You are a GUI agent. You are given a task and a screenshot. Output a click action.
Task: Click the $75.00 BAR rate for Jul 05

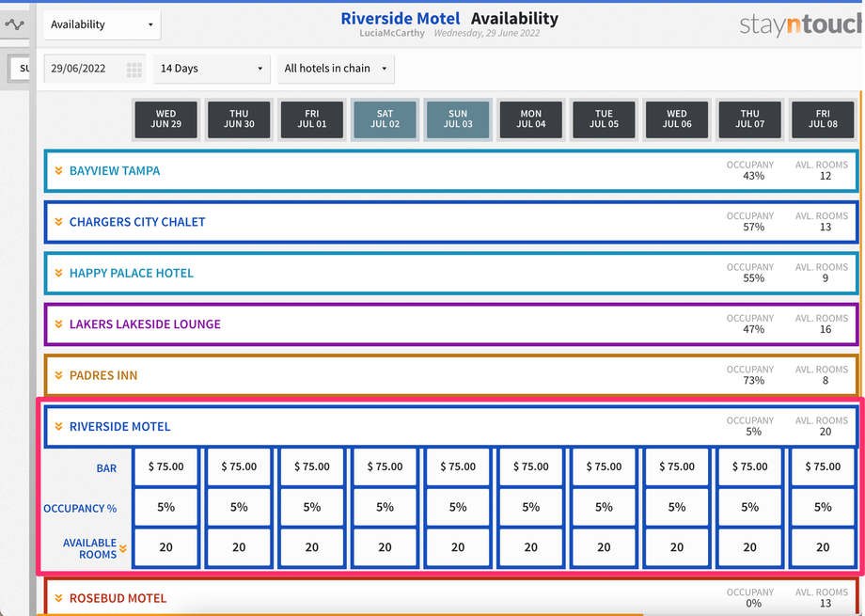click(604, 467)
